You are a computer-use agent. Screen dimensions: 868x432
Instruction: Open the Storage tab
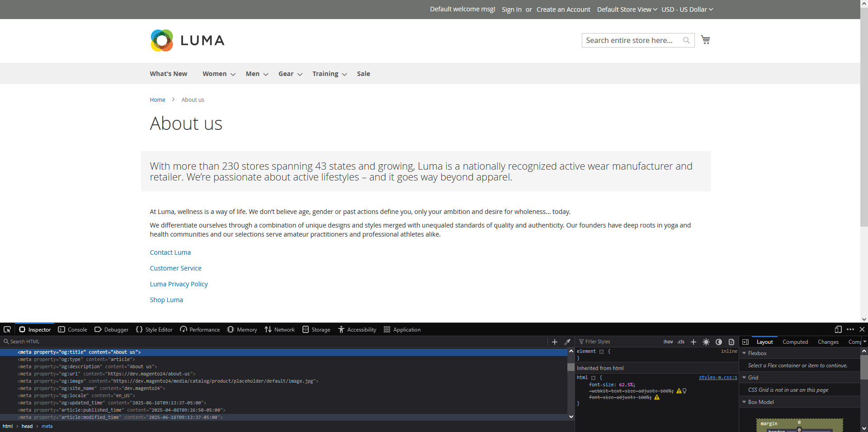click(316, 330)
